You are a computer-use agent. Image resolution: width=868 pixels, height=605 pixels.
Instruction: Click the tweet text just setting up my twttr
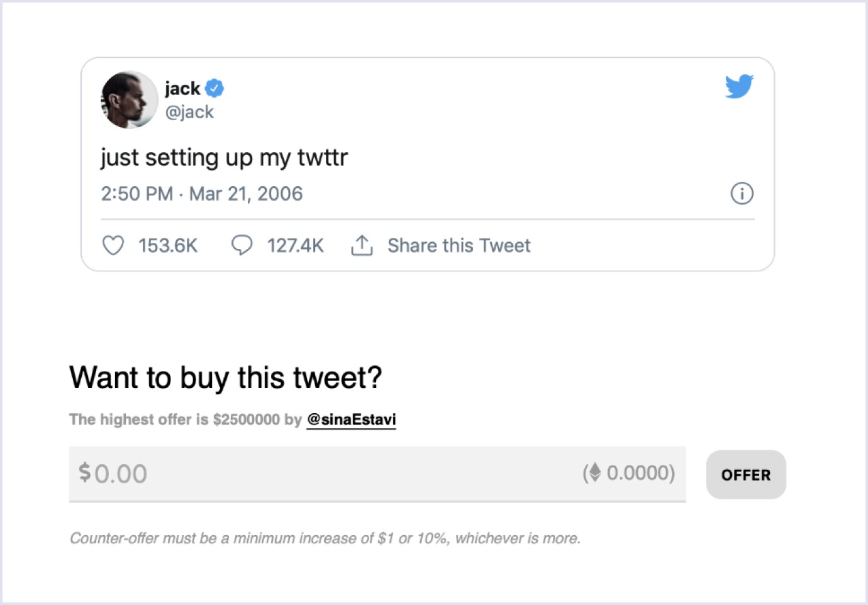(224, 157)
